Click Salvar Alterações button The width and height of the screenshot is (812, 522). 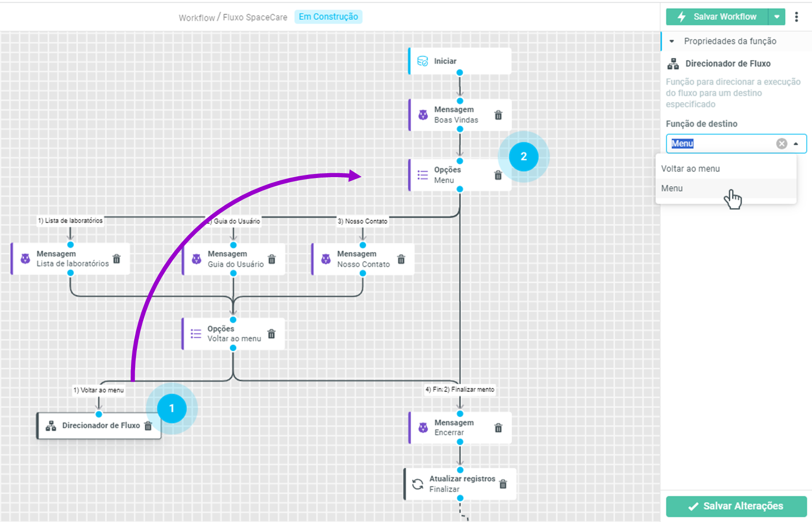(736, 506)
